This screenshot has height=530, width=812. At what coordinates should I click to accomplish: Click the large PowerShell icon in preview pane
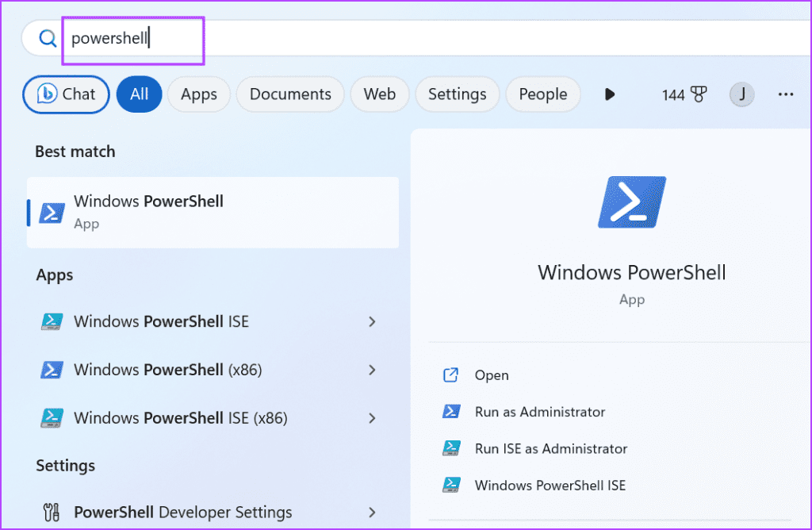632,202
